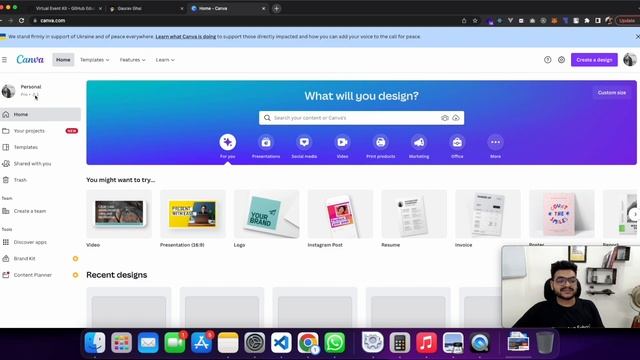Open the Print products category icon
The height and width of the screenshot is (360, 640).
[x=380, y=142]
